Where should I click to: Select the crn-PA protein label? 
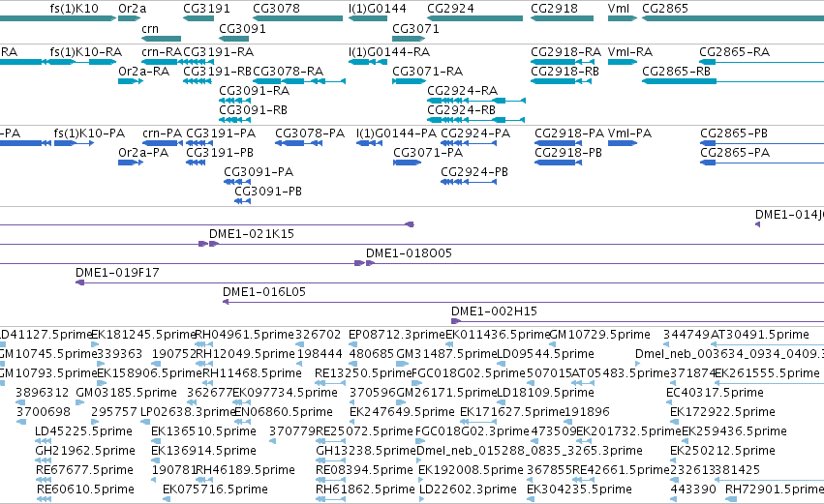pyautogui.click(x=163, y=133)
